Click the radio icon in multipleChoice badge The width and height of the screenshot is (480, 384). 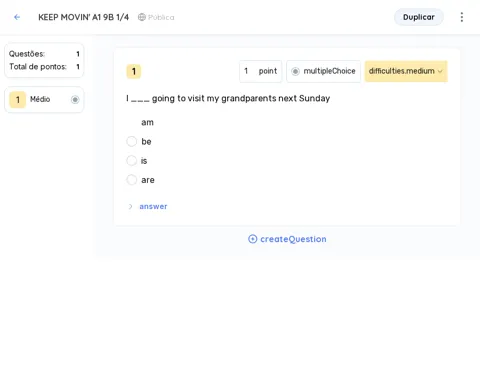(x=295, y=71)
